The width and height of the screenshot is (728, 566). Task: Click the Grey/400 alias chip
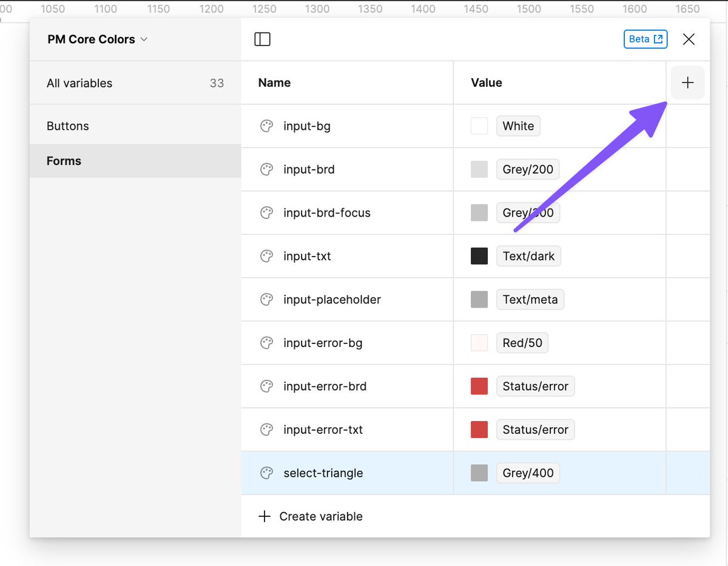click(x=528, y=473)
